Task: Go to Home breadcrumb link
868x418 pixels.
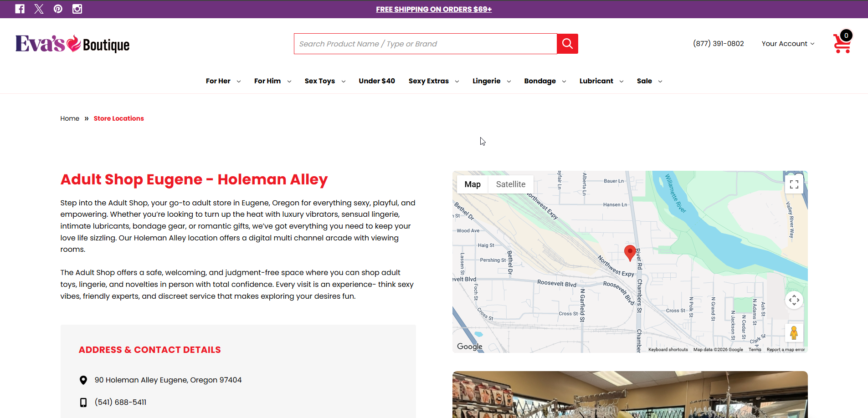Action: (70, 118)
